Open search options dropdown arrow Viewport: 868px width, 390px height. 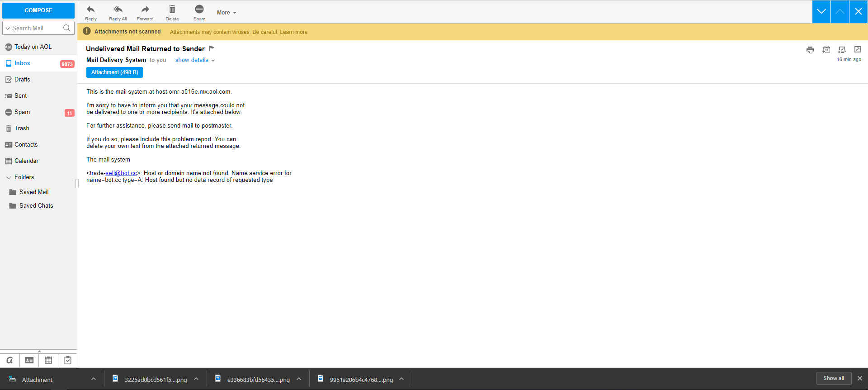pos(8,29)
